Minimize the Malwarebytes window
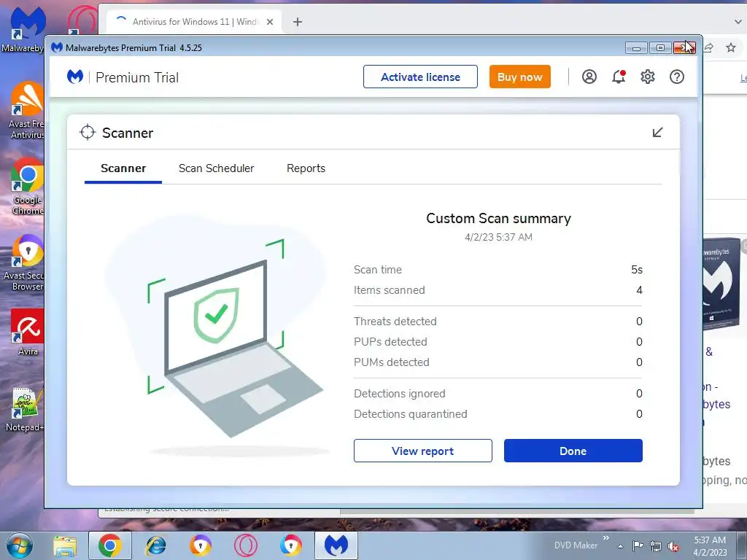 [636, 47]
